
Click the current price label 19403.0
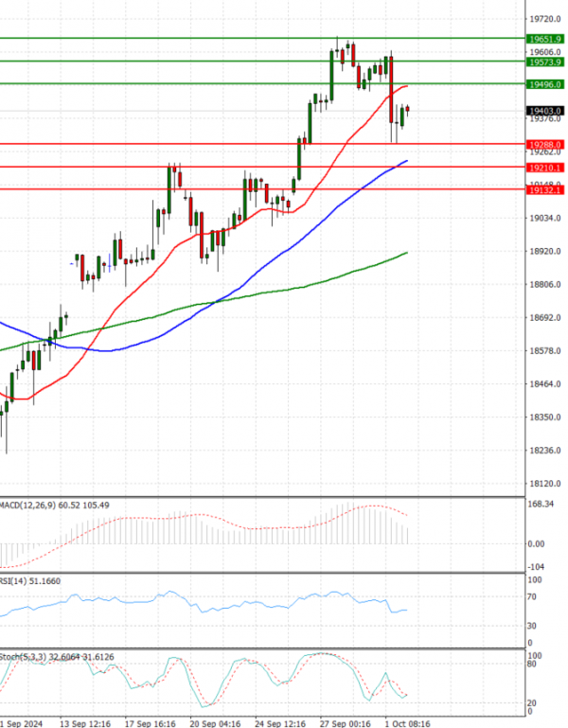click(x=544, y=111)
